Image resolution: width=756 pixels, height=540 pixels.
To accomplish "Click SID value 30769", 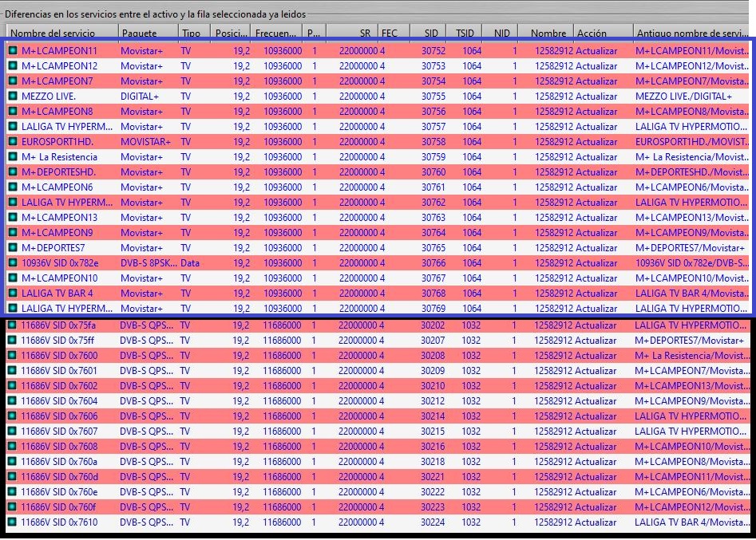I will pyautogui.click(x=433, y=309).
